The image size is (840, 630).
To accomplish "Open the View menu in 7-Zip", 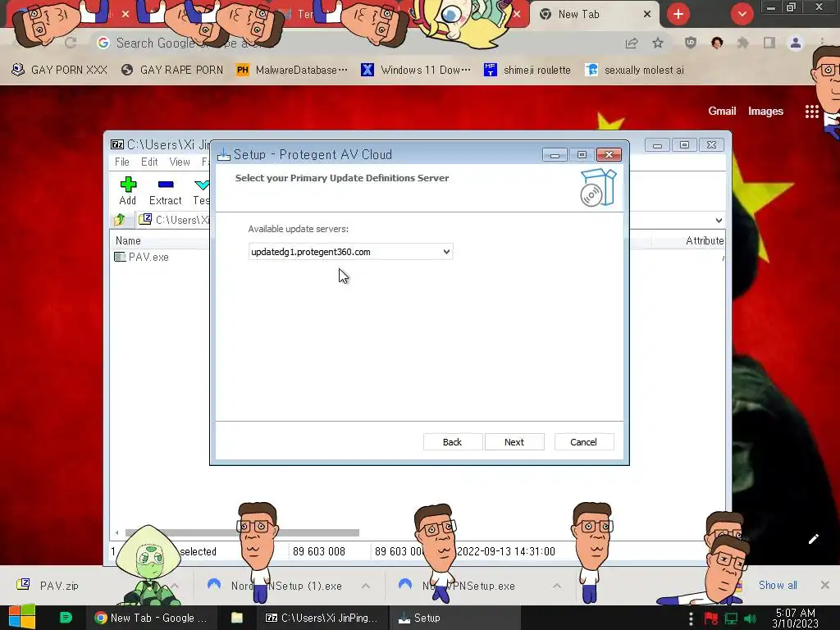I will (180, 162).
